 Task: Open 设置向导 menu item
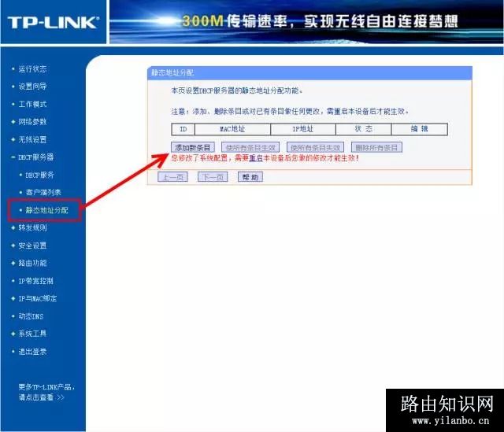pos(32,87)
